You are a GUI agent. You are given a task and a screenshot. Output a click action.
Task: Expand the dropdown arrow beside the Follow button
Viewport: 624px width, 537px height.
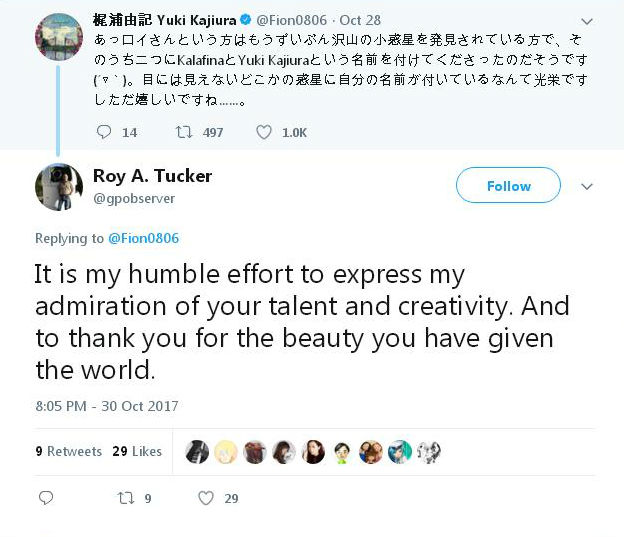click(587, 186)
